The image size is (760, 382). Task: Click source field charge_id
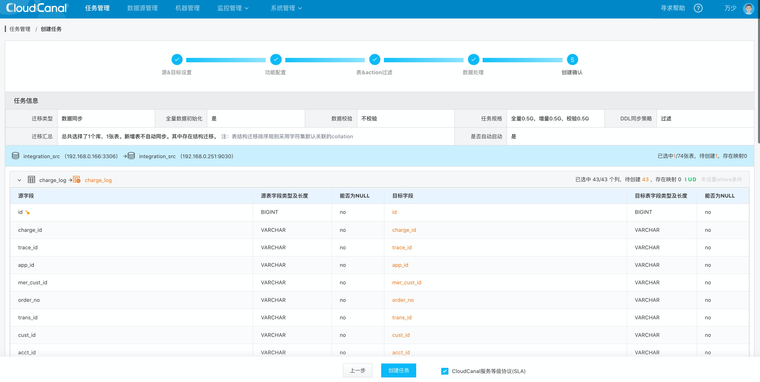(30, 230)
